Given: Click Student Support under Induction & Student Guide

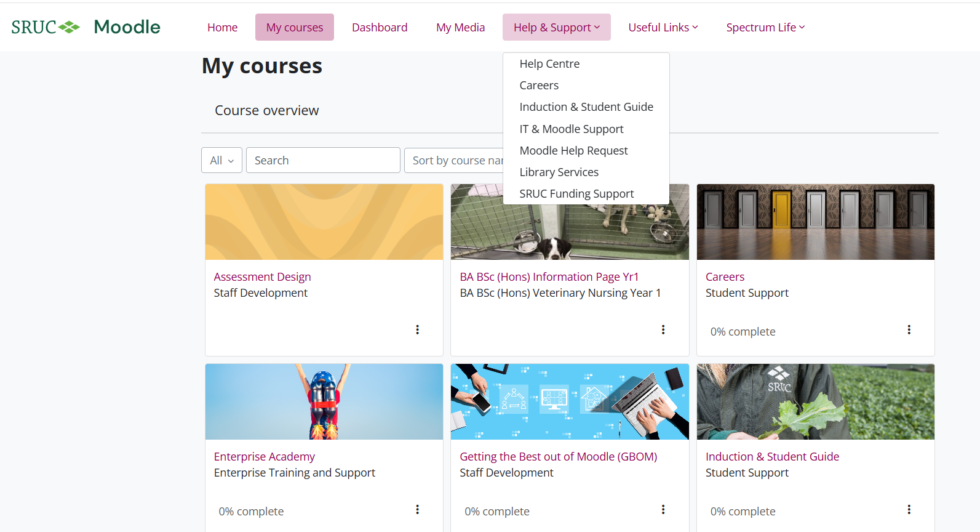Looking at the screenshot, I should click(747, 473).
